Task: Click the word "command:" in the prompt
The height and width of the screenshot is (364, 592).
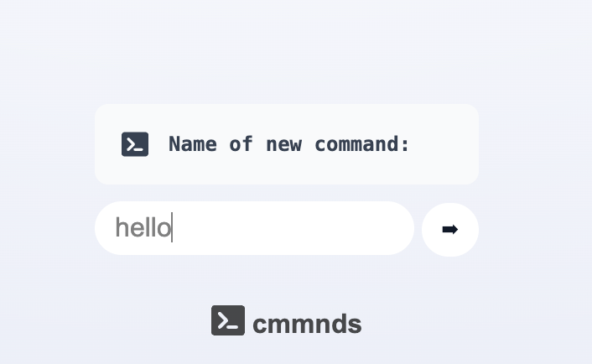Action: pos(362,144)
